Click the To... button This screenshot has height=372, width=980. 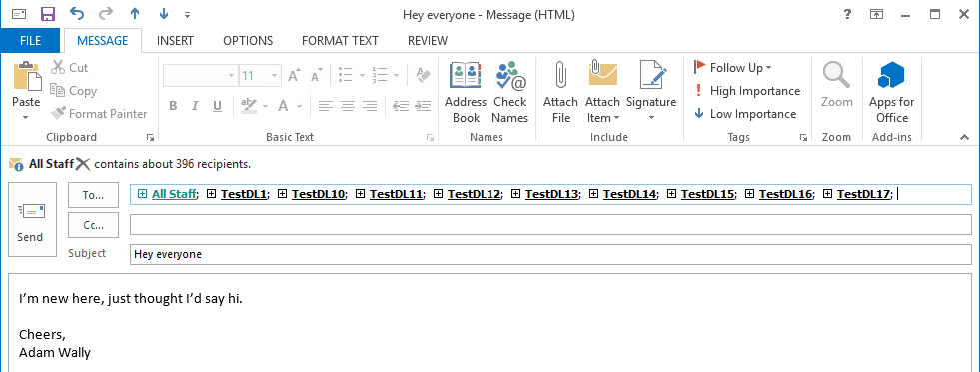(x=93, y=195)
